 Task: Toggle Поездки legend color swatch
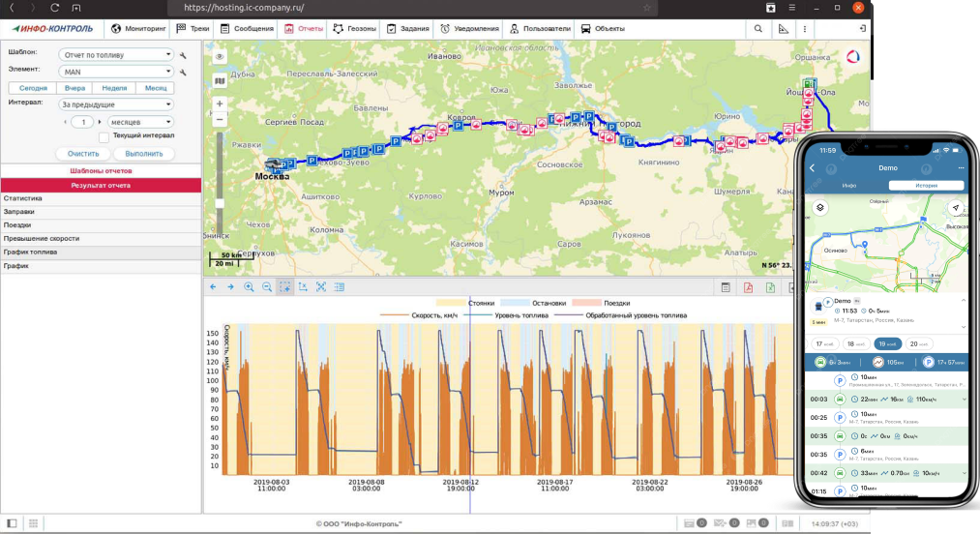click(x=586, y=303)
